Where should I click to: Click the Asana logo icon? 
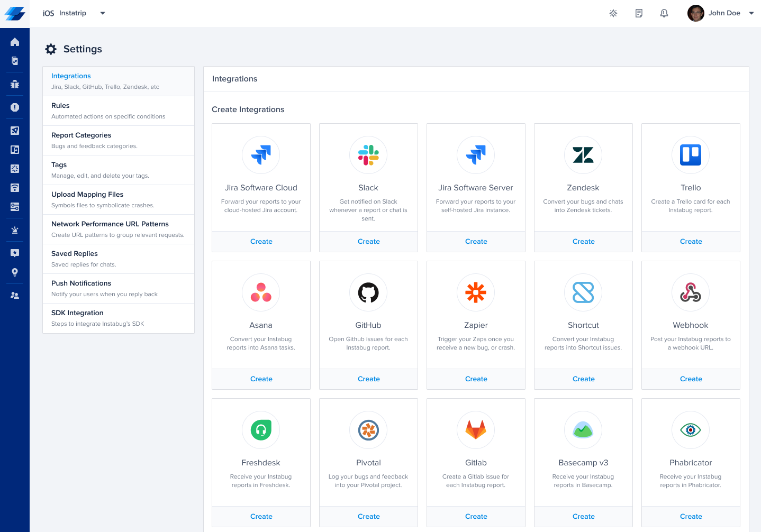click(x=261, y=292)
